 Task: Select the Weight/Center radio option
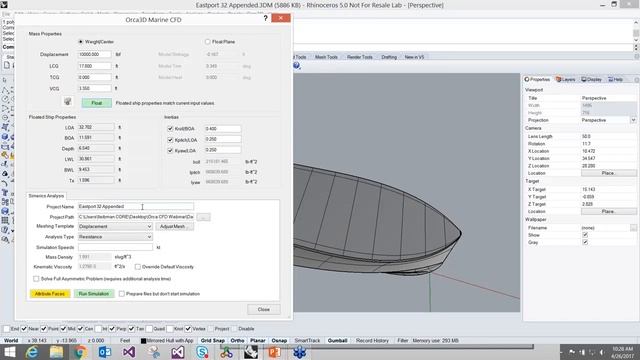[81, 42]
